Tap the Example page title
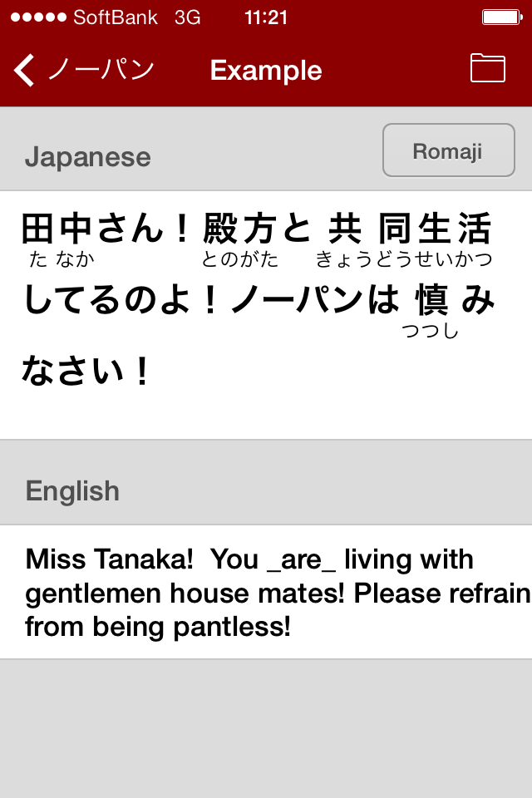Image resolution: width=532 pixels, height=798 pixels. (266, 71)
